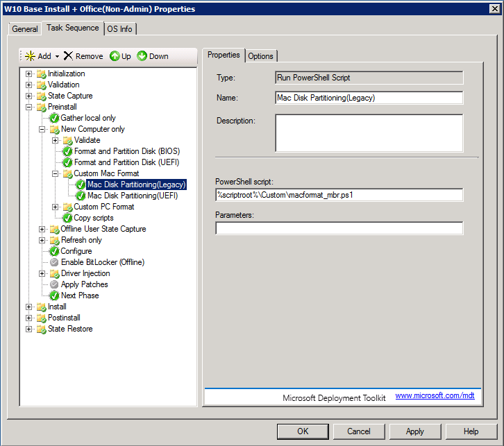Image resolution: width=504 pixels, height=446 pixels.
Task: Switch to the Options tab
Action: coord(260,56)
